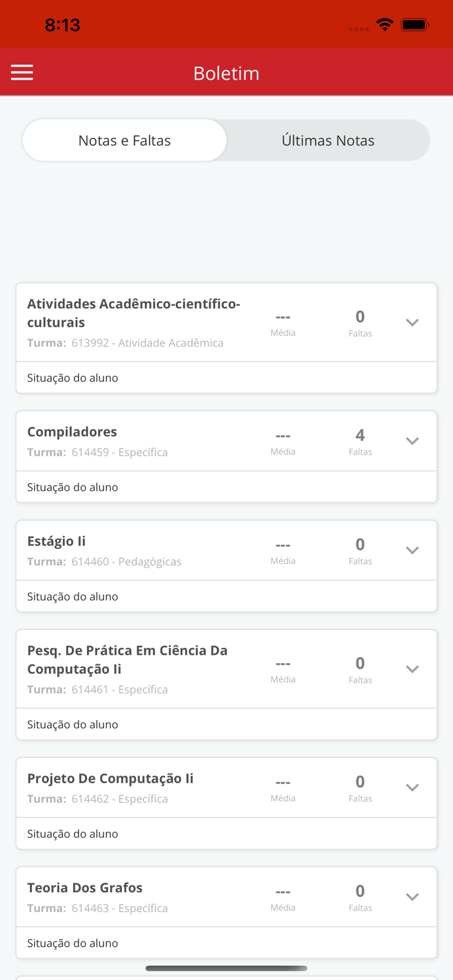This screenshot has width=453, height=980.
Task: Switch to the Últimas Notas tab
Action: tap(327, 140)
